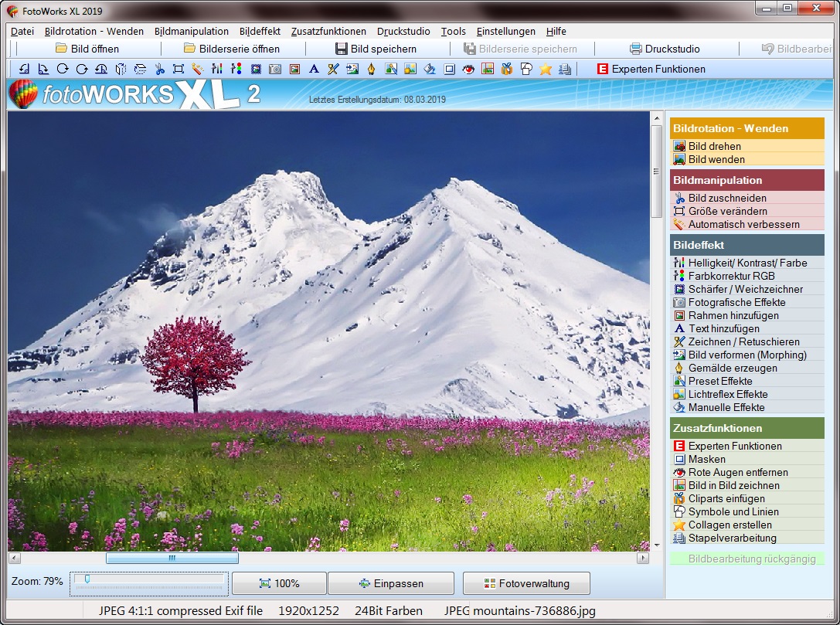The width and height of the screenshot is (840, 625).
Task: Open Stapelverarbeitung in side panel
Action: click(x=747, y=538)
